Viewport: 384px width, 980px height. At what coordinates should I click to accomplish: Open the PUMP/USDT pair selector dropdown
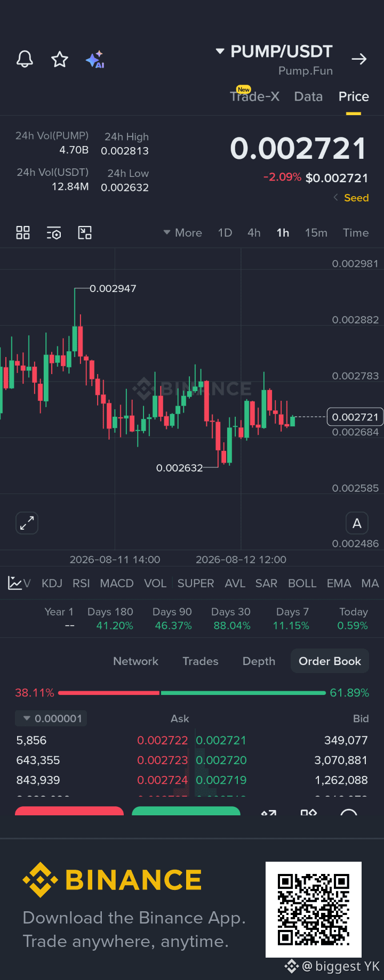[274, 52]
